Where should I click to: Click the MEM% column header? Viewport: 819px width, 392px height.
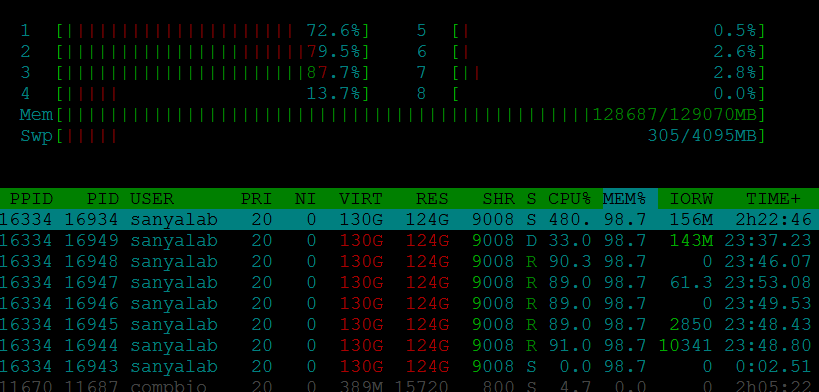[625, 199]
